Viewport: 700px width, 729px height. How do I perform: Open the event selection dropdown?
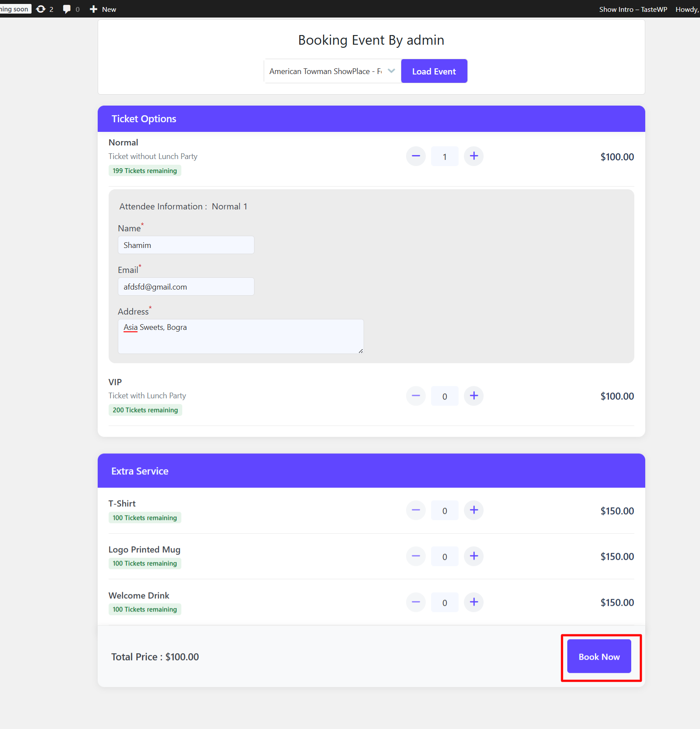332,71
